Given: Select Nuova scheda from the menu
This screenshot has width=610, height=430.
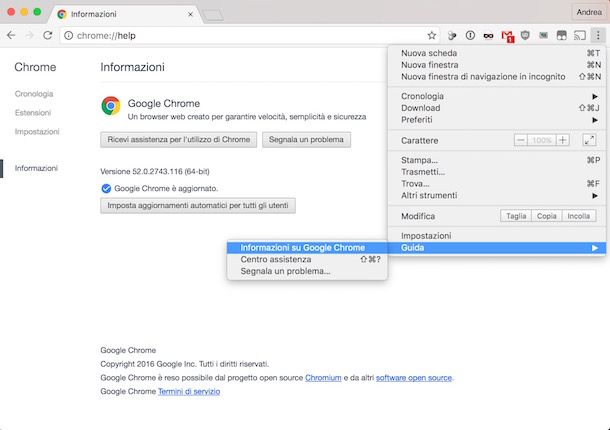Looking at the screenshot, I should click(x=497, y=53).
